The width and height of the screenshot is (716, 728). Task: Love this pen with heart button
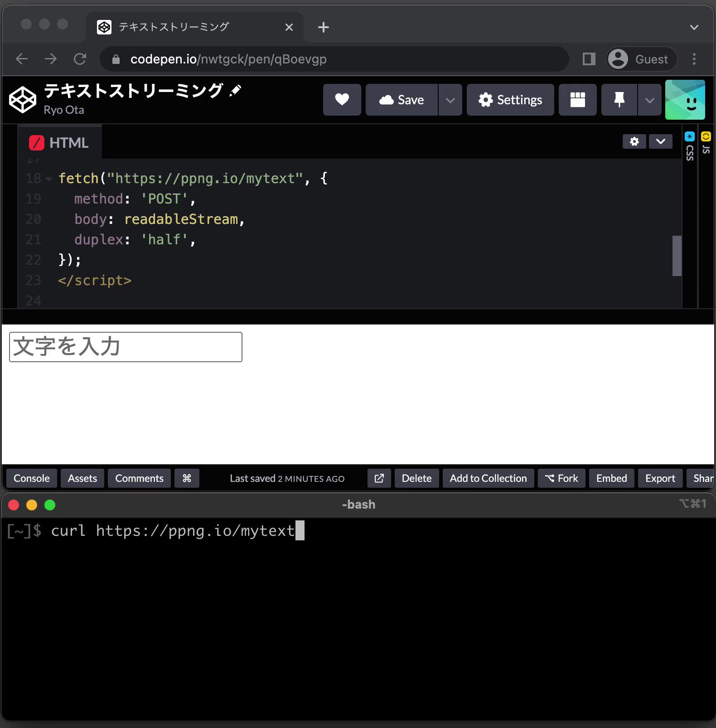(342, 100)
